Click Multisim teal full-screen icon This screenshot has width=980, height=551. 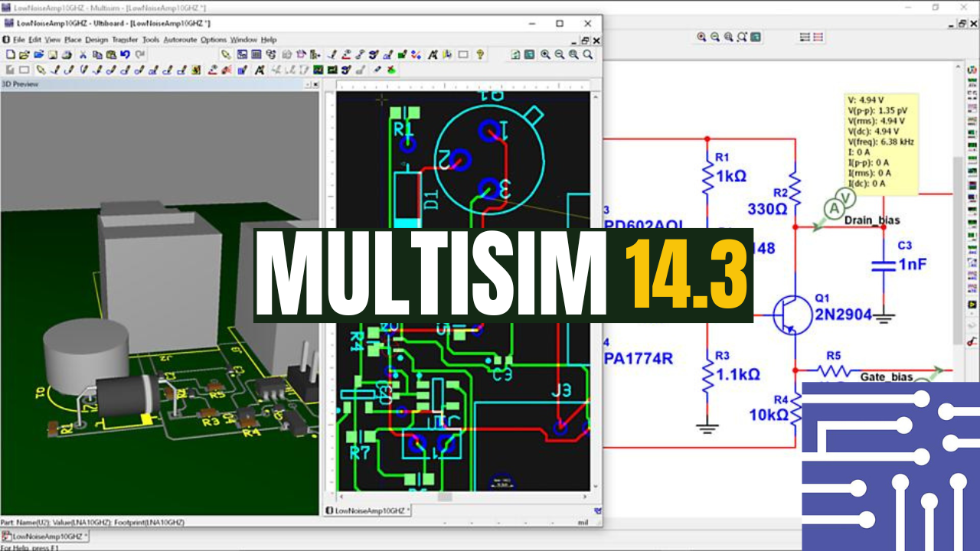(756, 37)
